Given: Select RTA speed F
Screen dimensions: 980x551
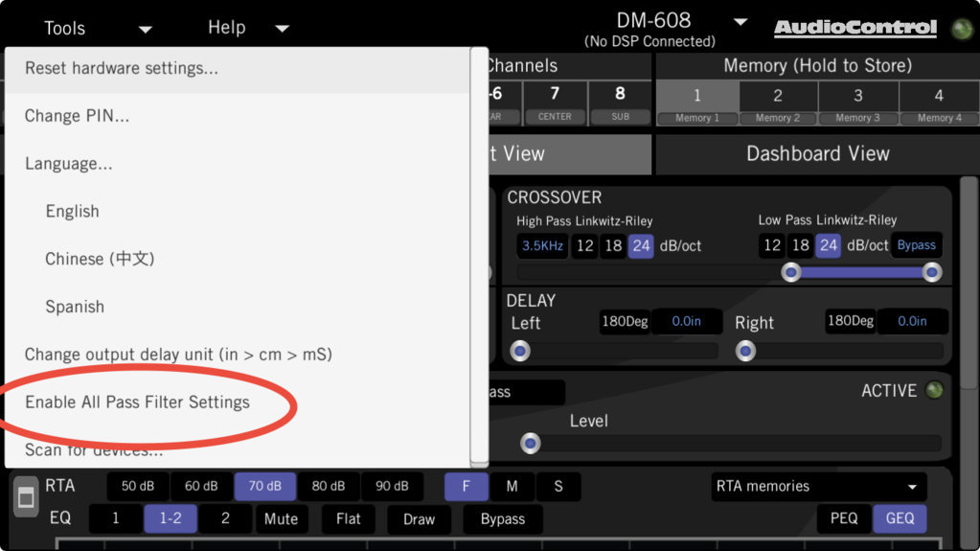Looking at the screenshot, I should 467,486.
